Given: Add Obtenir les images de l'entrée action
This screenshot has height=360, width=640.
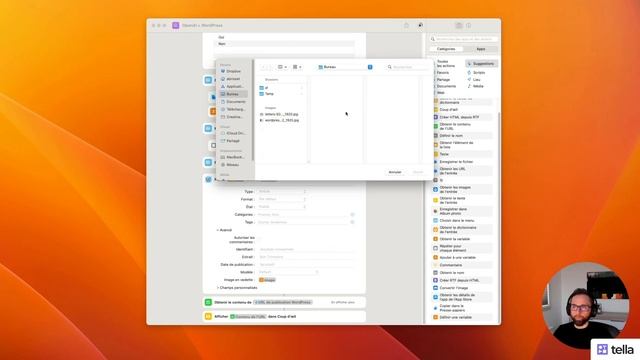Looking at the screenshot, I should pos(462,189).
